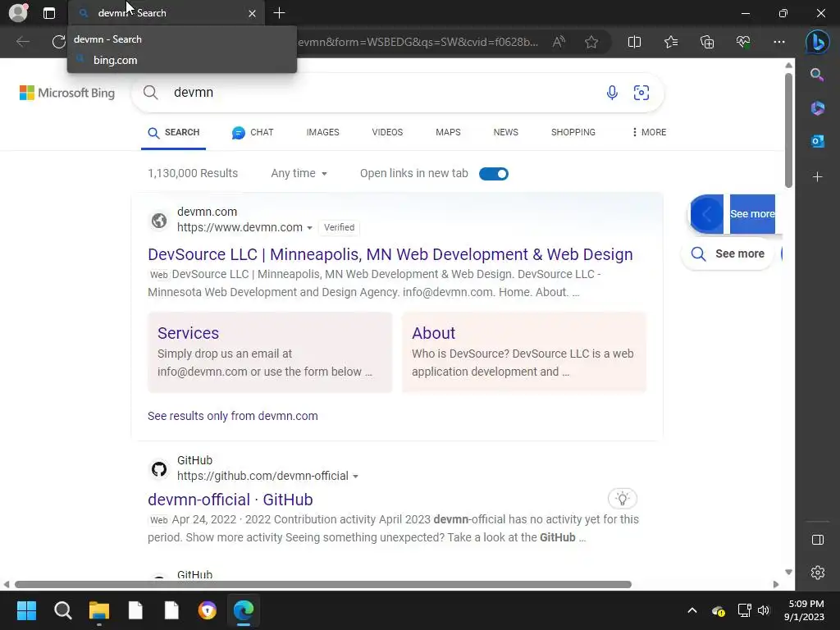This screenshot has width=840, height=630.
Task: Add a sidebar app with plus
Action: tap(818, 177)
